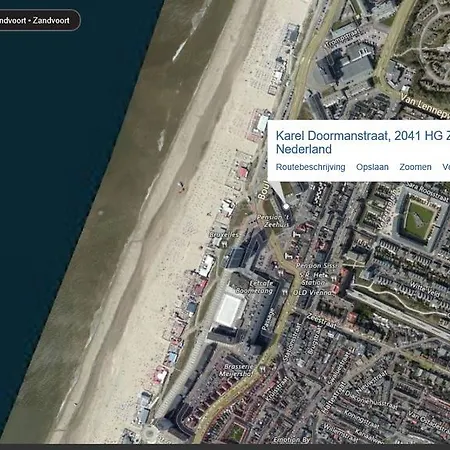Click the restaurant icon above Eetcafe Boomerang label
Viewport: 450px width, 450px height.
click(x=281, y=273)
